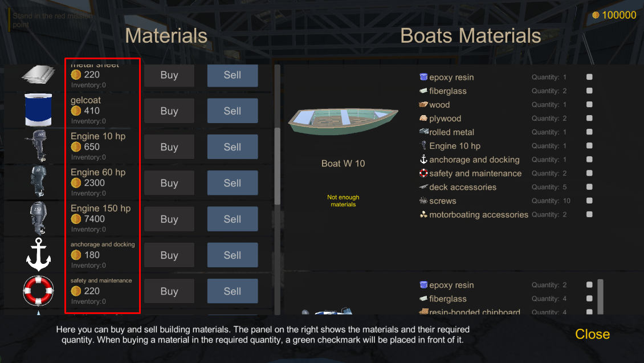This screenshot has height=363, width=644.
Task: Select the Boats Materials header
Action: click(x=471, y=35)
